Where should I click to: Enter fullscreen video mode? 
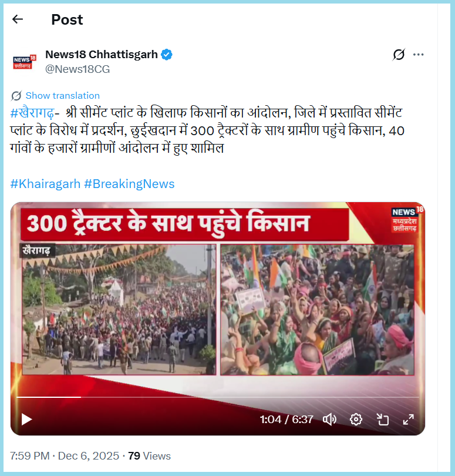(x=408, y=420)
